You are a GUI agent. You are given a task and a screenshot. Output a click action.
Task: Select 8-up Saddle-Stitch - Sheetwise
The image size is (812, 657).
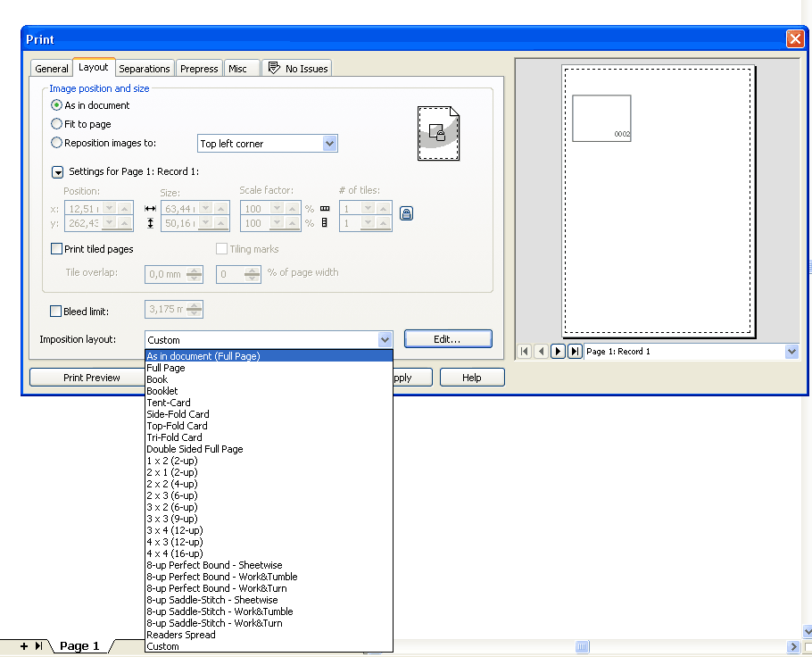tap(269, 600)
